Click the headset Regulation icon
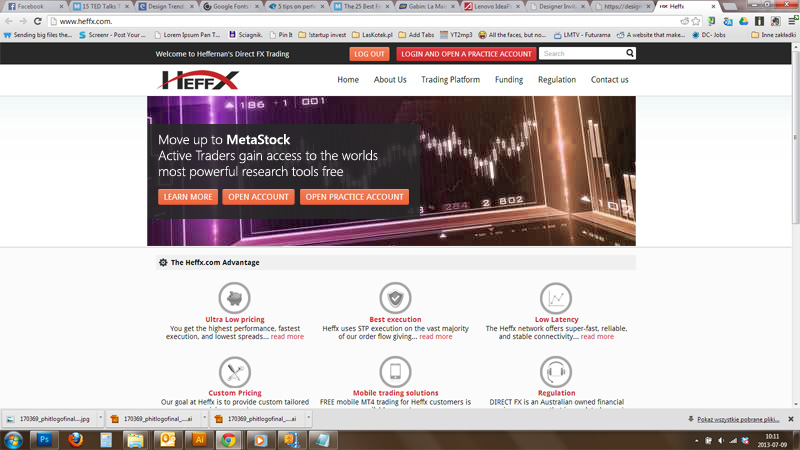The width and height of the screenshot is (800, 450). tap(556, 371)
